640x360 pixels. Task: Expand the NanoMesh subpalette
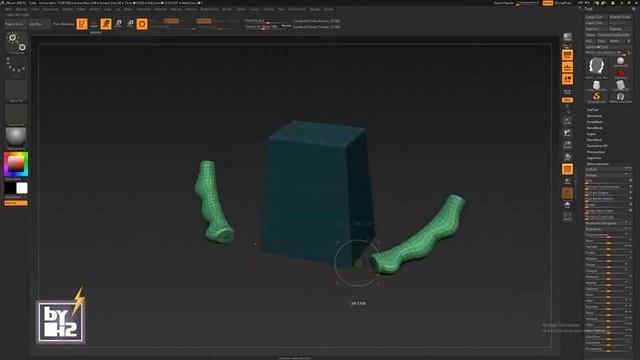coord(595,128)
